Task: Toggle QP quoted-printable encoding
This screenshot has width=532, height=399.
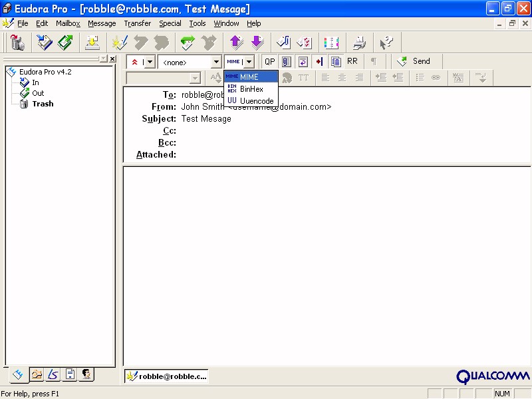Action: (x=270, y=61)
